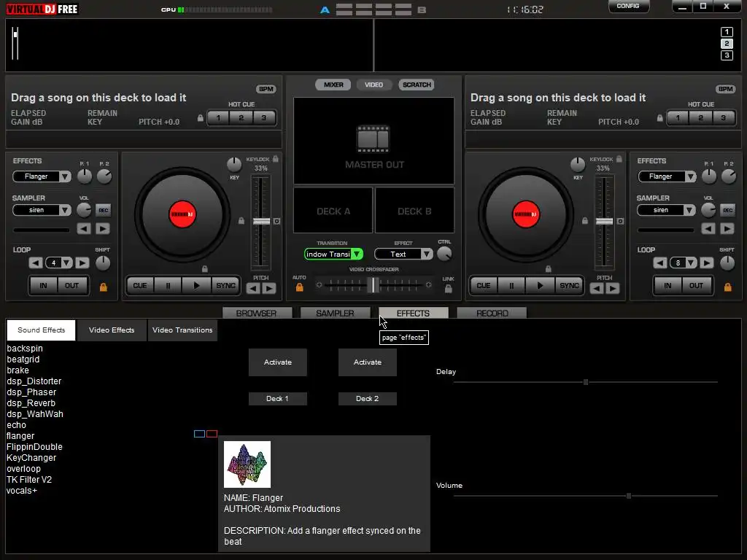Click the Delay slider handle
The image size is (747, 560).
[x=586, y=382]
